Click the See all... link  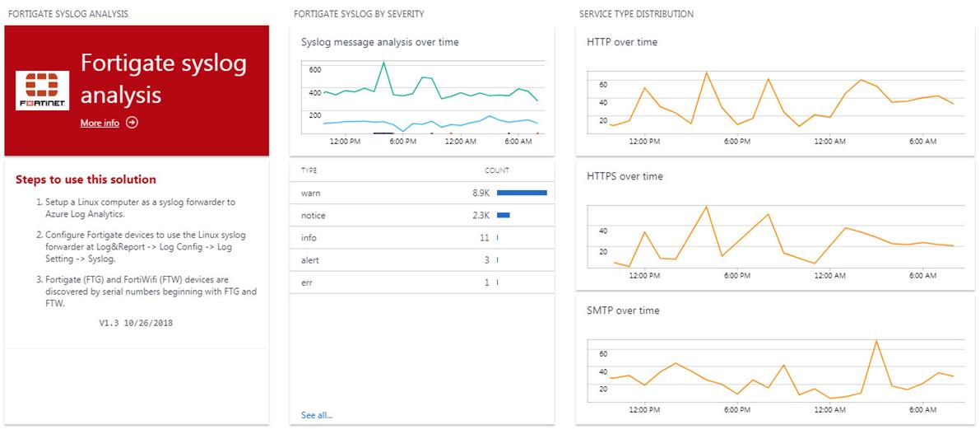(317, 415)
